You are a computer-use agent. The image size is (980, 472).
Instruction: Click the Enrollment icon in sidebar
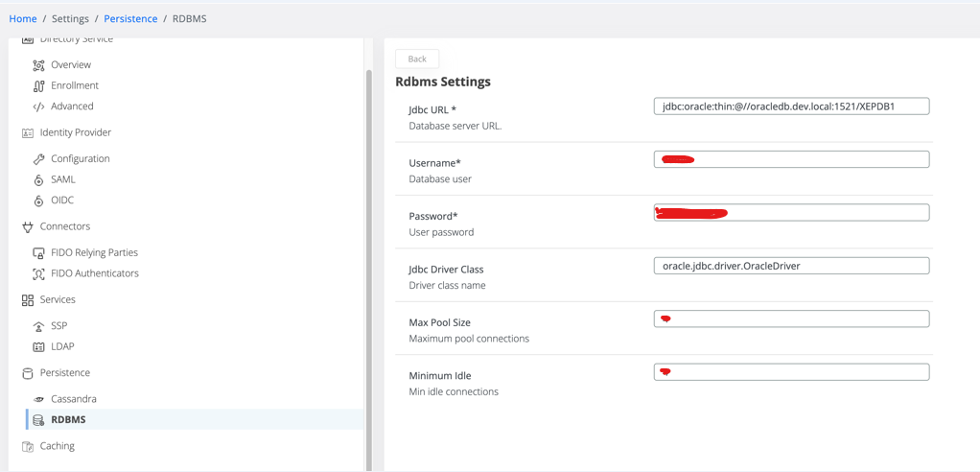pyautogui.click(x=38, y=86)
